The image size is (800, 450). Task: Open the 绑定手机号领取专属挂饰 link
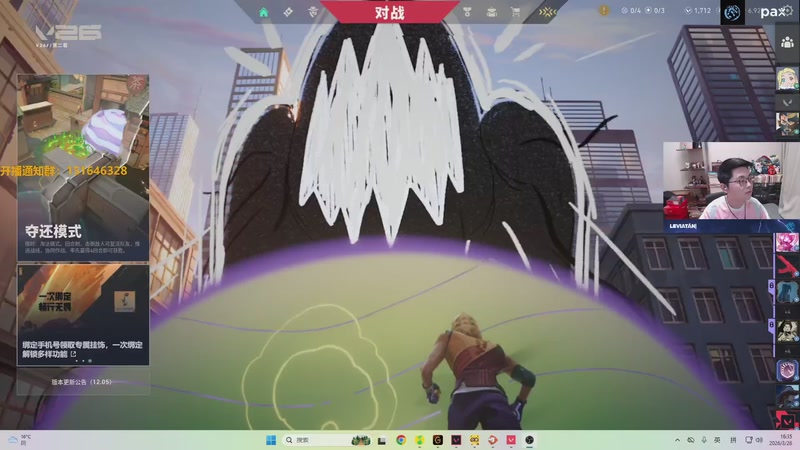point(82,349)
